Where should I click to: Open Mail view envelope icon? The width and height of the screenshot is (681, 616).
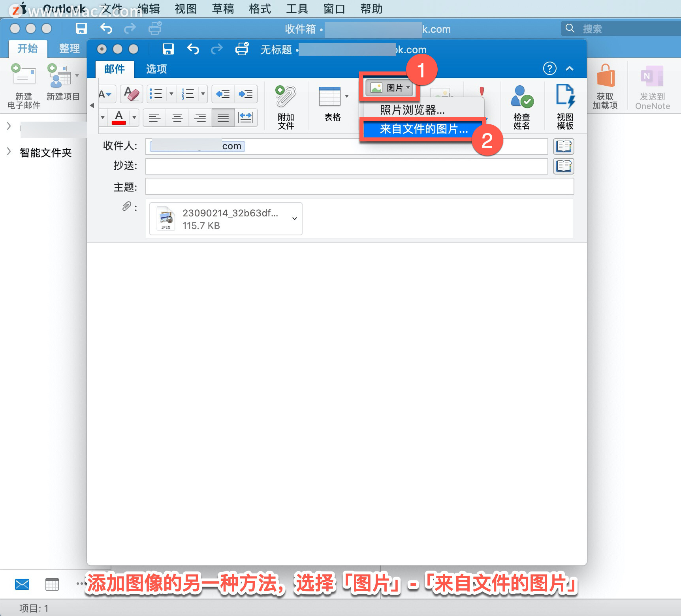click(22, 584)
